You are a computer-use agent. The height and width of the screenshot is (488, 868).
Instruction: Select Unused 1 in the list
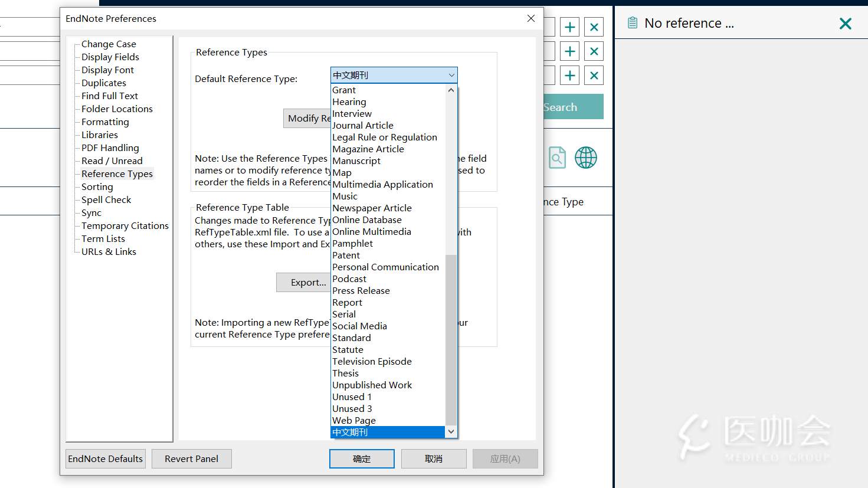(x=388, y=397)
